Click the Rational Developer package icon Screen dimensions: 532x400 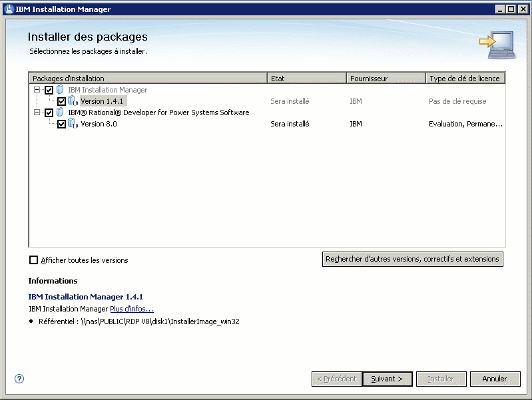60,112
